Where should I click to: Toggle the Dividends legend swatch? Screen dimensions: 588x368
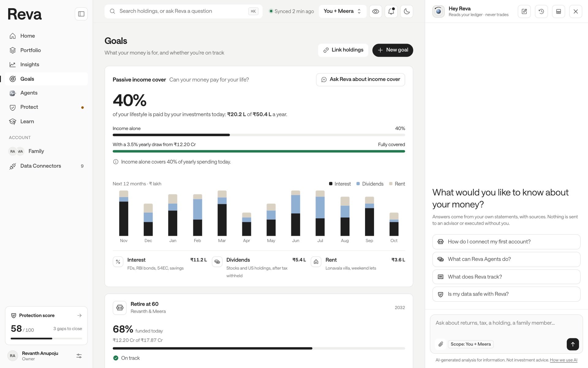click(x=358, y=184)
